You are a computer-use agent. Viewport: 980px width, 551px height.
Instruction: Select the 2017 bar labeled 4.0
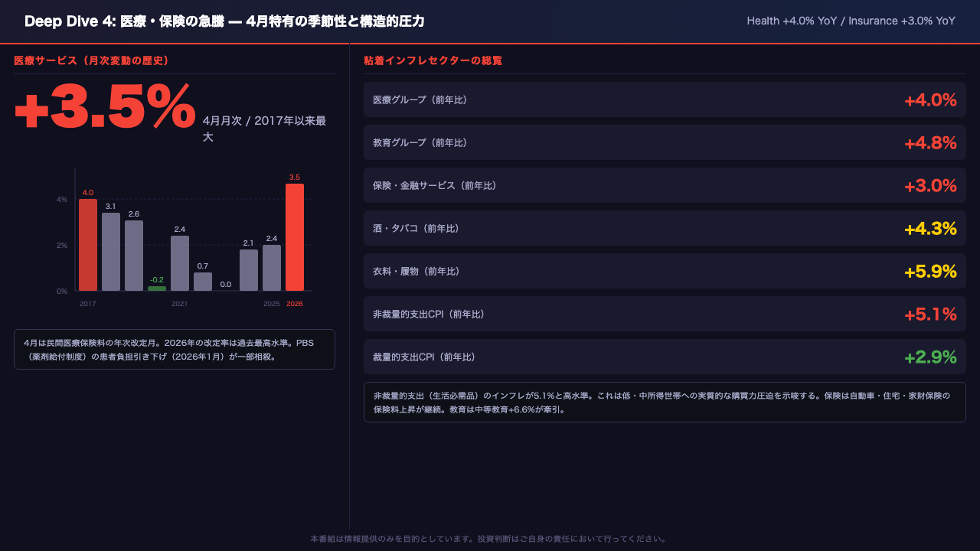(x=88, y=245)
